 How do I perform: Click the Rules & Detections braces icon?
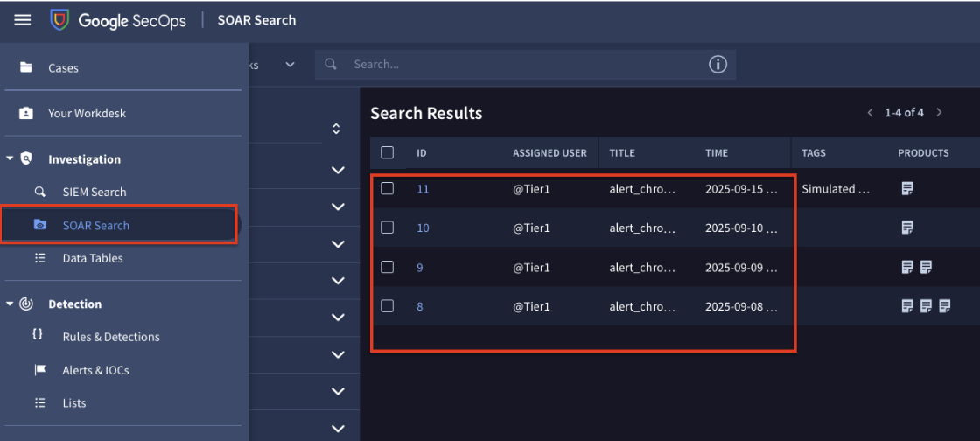coord(38,334)
